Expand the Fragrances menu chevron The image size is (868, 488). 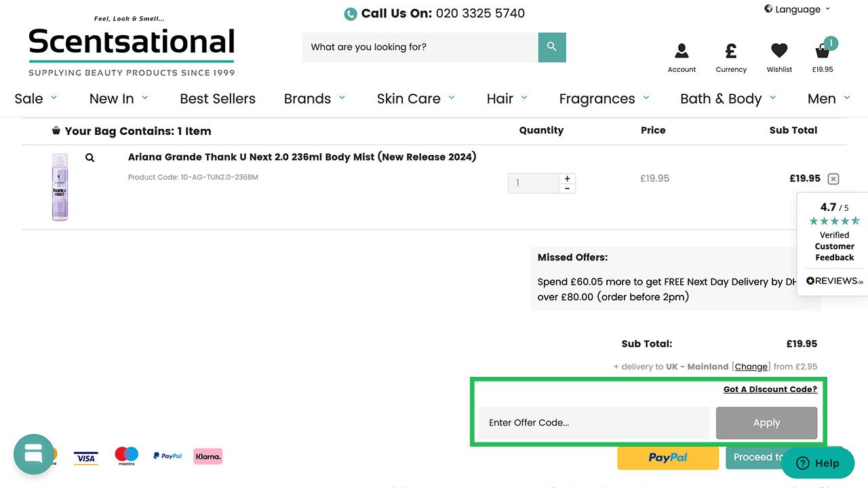(646, 98)
